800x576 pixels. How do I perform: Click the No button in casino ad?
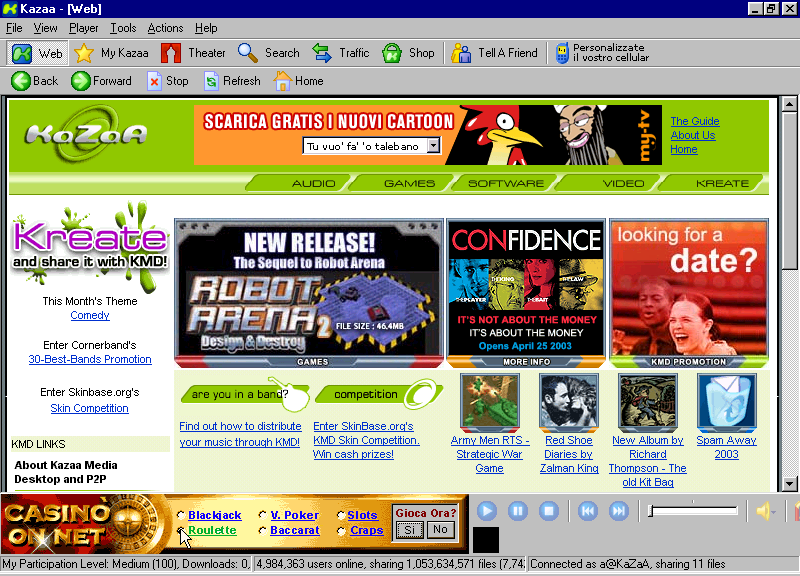pos(440,530)
